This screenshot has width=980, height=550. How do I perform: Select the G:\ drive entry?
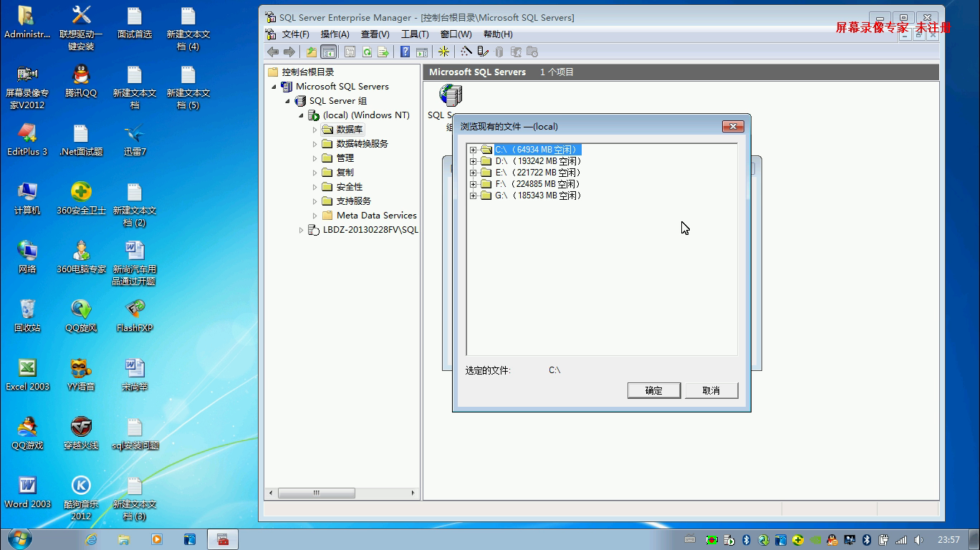[537, 196]
